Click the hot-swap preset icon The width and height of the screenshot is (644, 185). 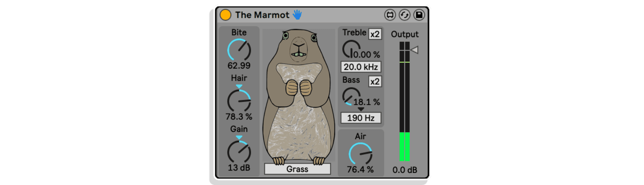(390, 15)
